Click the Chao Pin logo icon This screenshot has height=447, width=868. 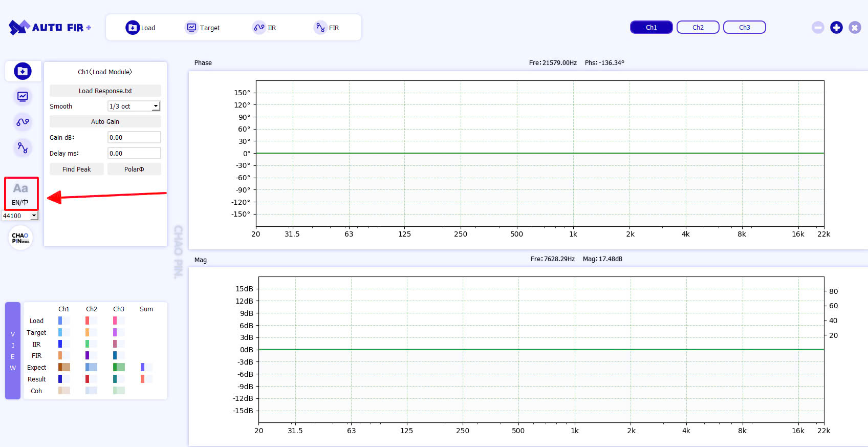(20, 238)
